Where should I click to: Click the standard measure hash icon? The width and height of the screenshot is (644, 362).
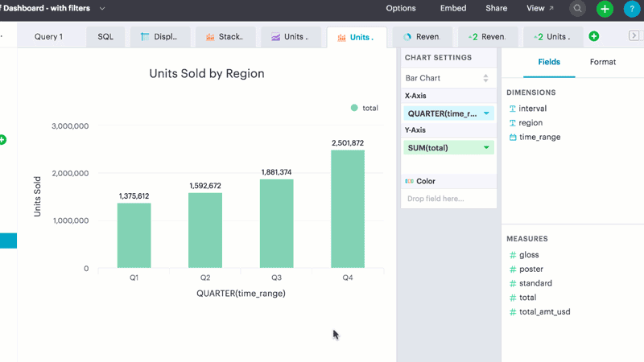click(x=513, y=283)
